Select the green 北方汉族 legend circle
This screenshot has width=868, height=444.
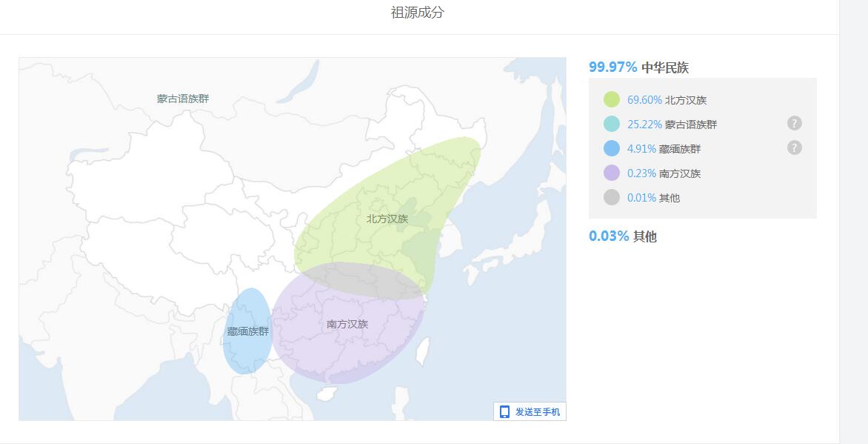click(x=612, y=100)
